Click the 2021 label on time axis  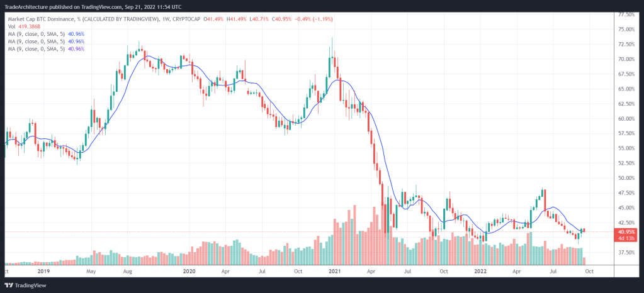click(334, 272)
